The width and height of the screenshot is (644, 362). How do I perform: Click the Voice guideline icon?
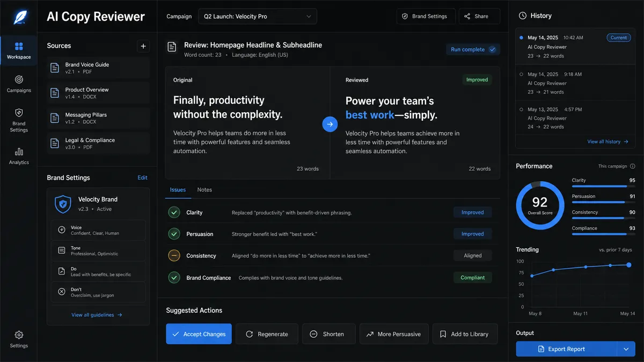click(61, 230)
